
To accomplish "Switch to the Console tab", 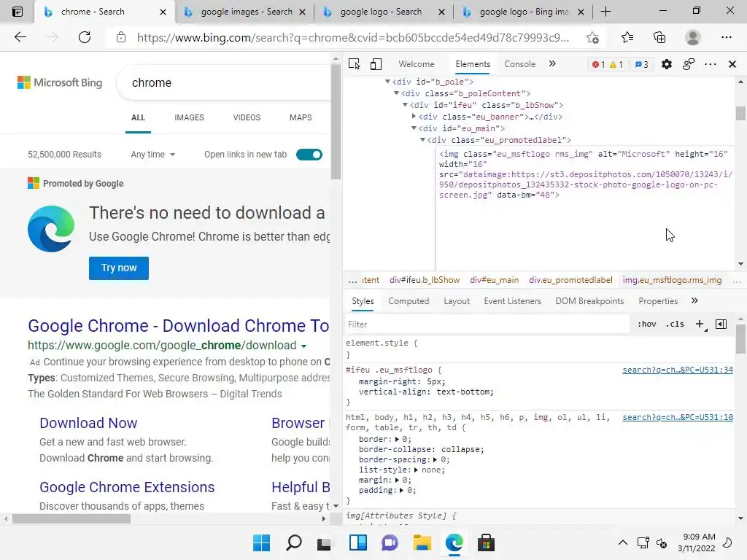I will tap(519, 64).
